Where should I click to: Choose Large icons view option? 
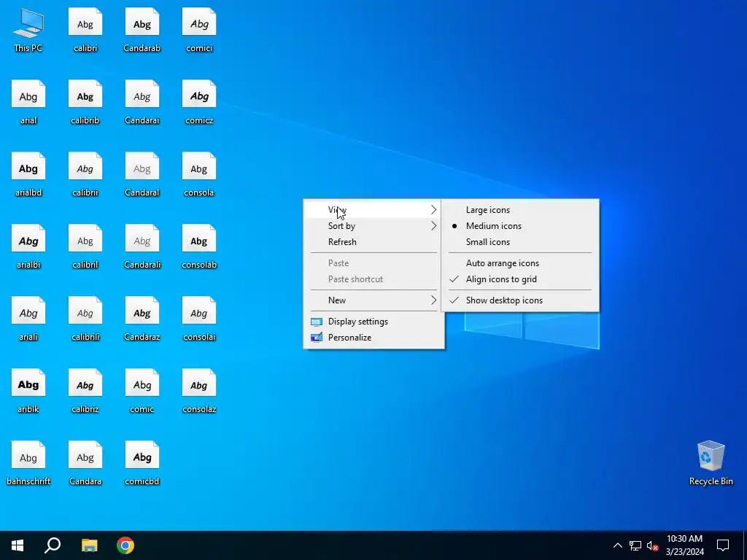point(520,210)
